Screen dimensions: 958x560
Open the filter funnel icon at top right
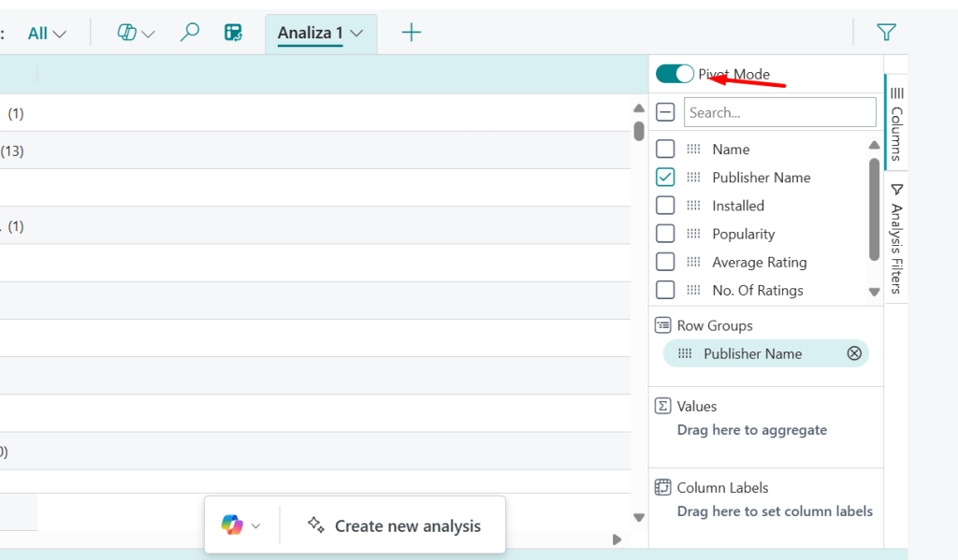[886, 33]
